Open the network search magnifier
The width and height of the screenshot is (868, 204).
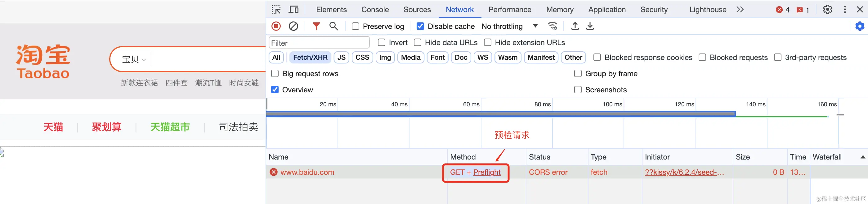coord(333,26)
